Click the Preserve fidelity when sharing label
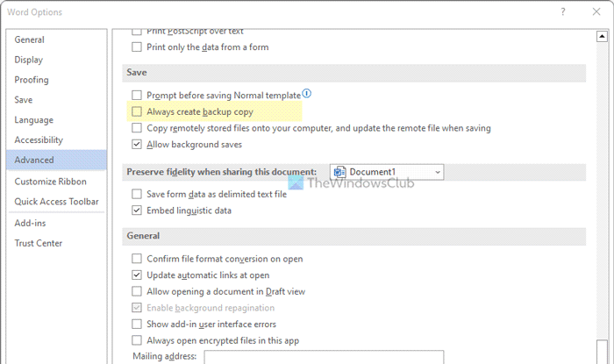The height and width of the screenshot is (364, 614). click(x=222, y=172)
